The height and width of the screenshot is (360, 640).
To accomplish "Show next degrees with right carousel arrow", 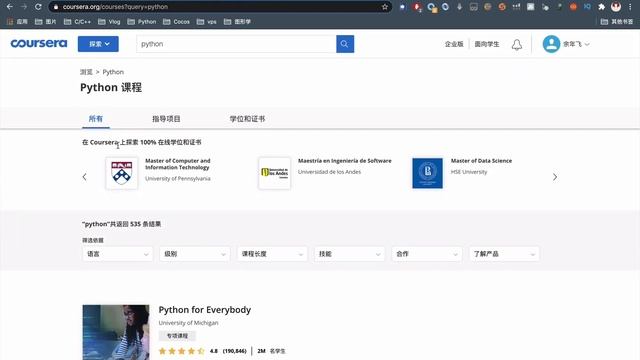I will (555, 177).
